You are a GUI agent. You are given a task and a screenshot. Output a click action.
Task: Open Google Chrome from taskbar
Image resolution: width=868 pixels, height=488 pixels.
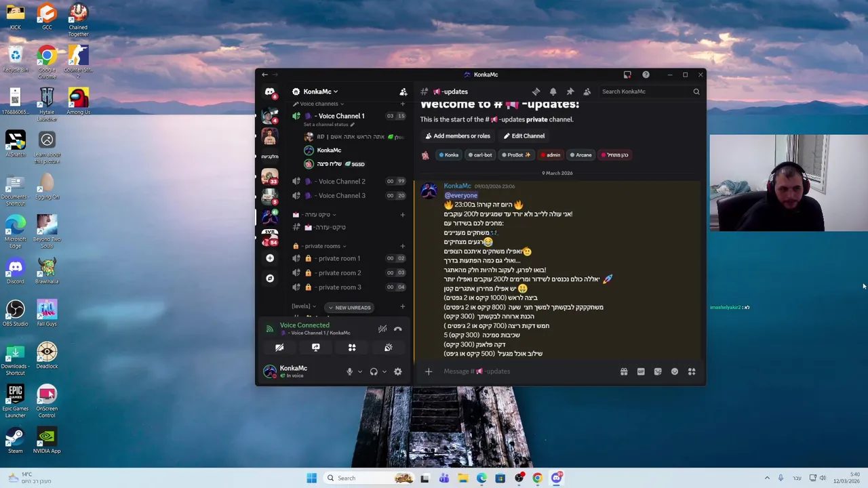point(537,478)
